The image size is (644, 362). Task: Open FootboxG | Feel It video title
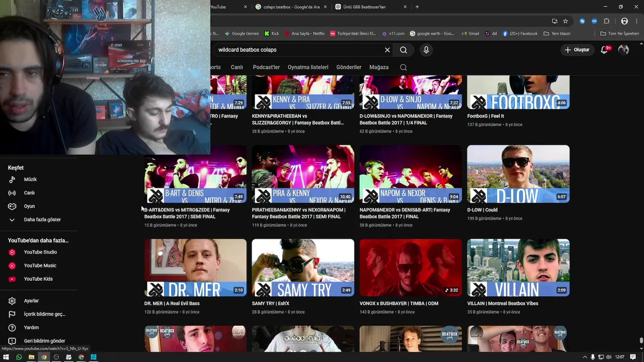(486, 116)
